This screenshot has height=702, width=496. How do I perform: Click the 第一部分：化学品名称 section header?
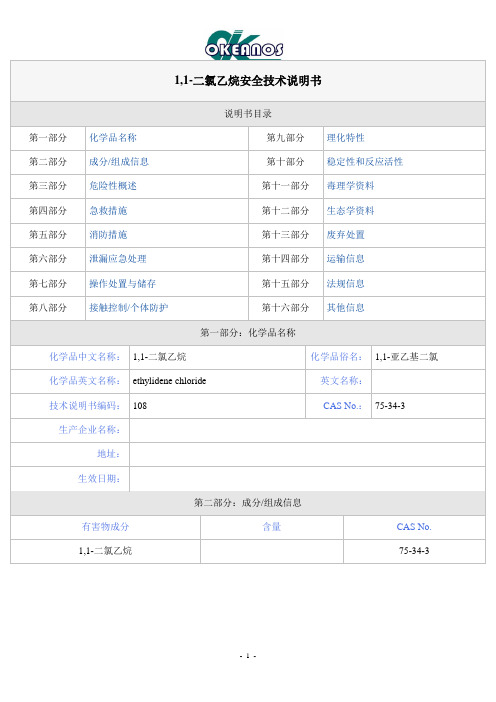coord(248,333)
